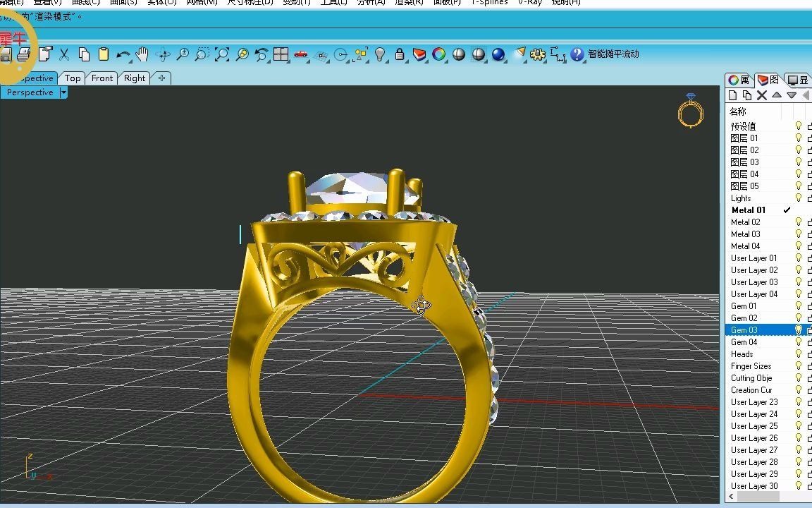Click the Four Viewports layout icon
Screen dimensions: 812x508
tap(281, 54)
